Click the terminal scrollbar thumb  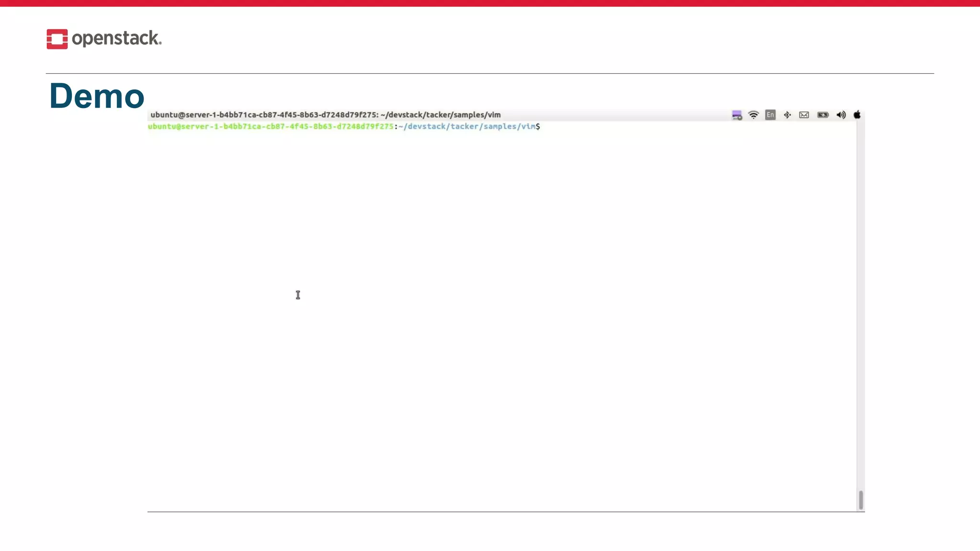(x=860, y=500)
